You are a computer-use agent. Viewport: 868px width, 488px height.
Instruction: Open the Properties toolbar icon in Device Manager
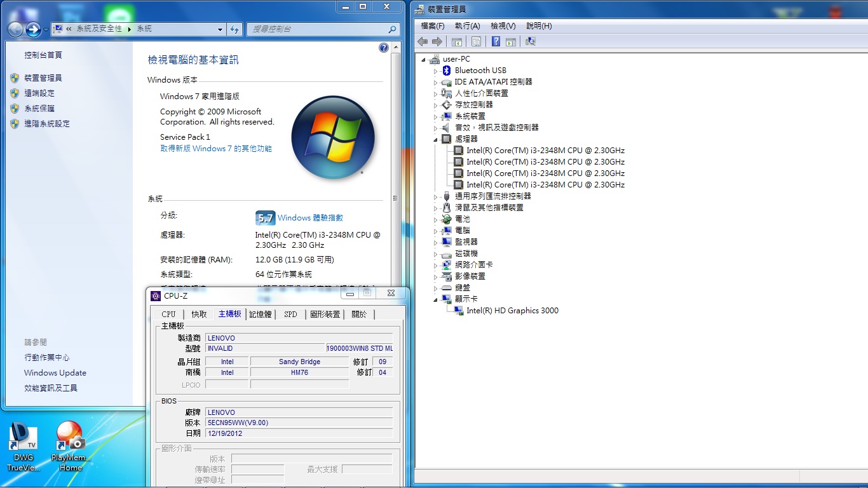(x=476, y=41)
